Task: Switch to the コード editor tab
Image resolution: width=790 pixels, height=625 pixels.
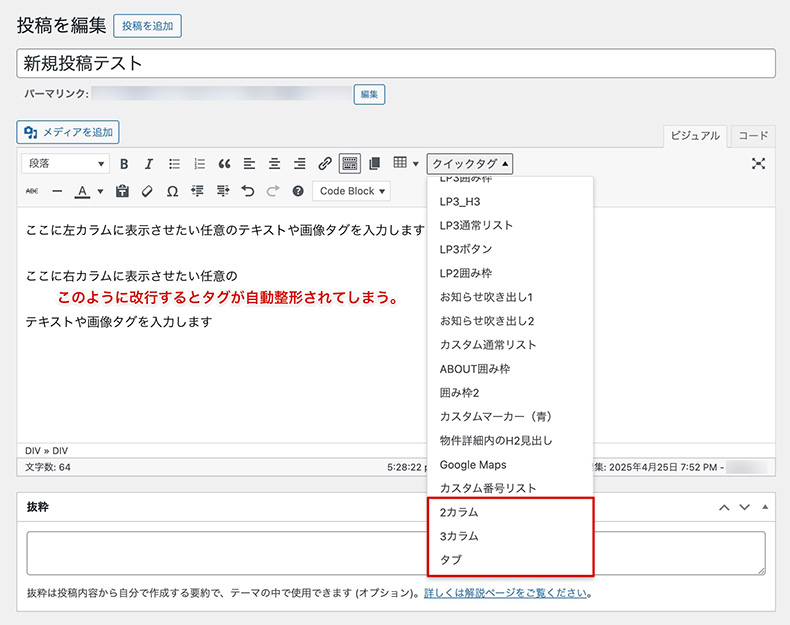Action: coord(752,136)
